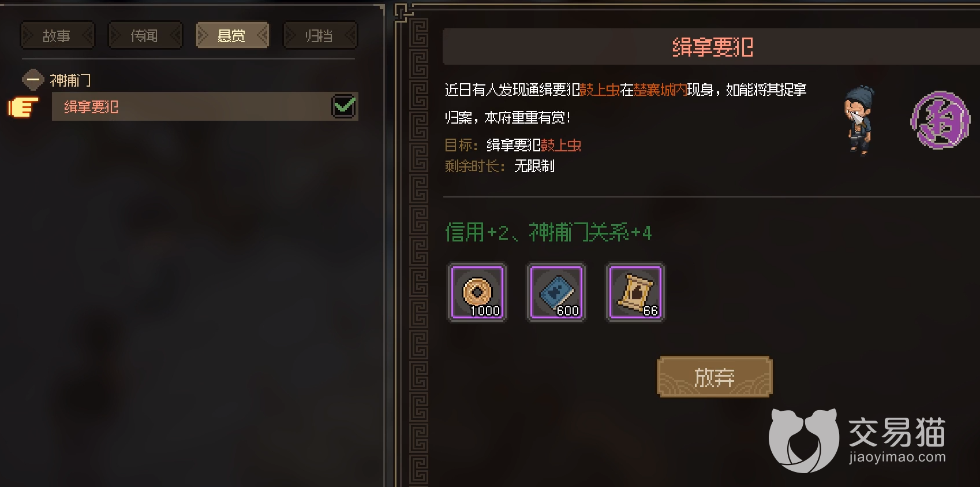
Task: Switch to the 故事 tab
Action: 57,36
